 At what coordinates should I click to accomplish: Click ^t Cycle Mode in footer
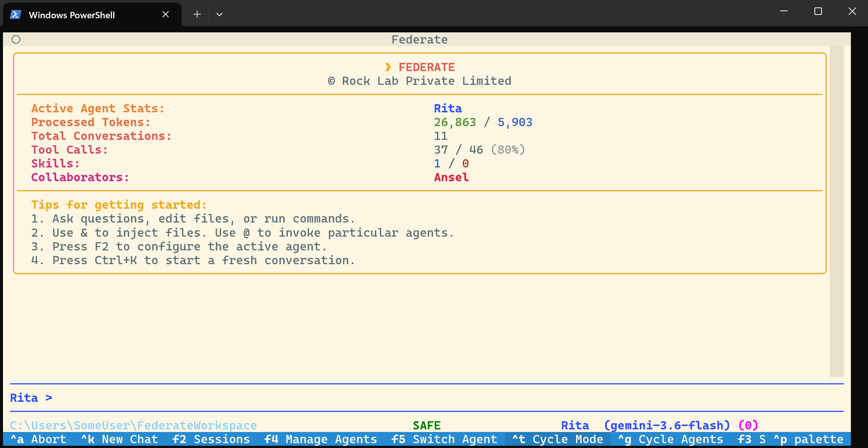tap(557, 439)
